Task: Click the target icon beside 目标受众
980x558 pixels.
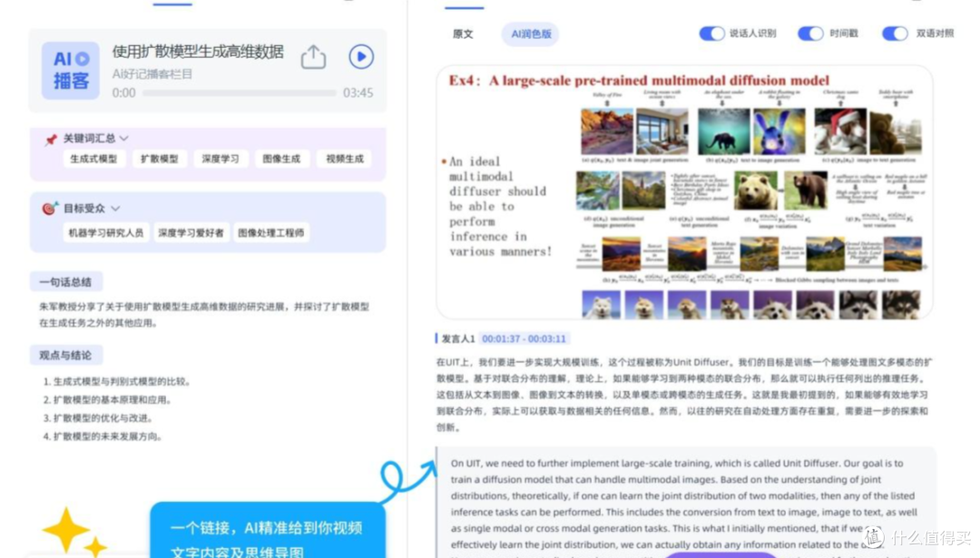Action: (49, 208)
